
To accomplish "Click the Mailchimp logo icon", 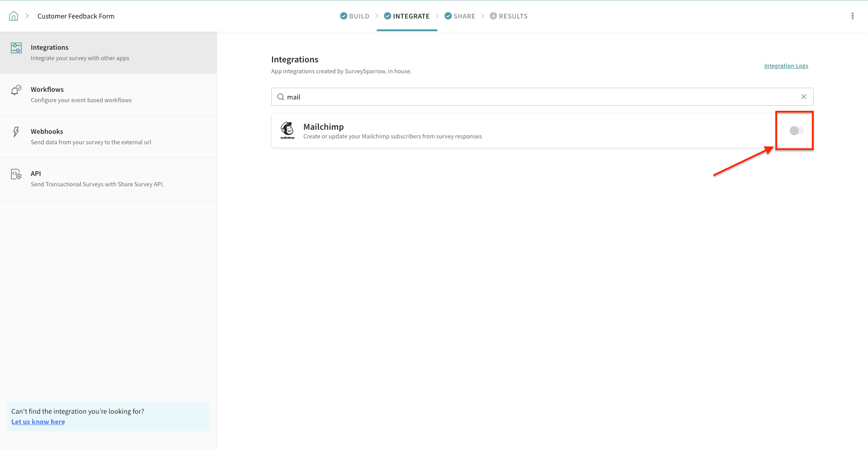I will [x=288, y=130].
